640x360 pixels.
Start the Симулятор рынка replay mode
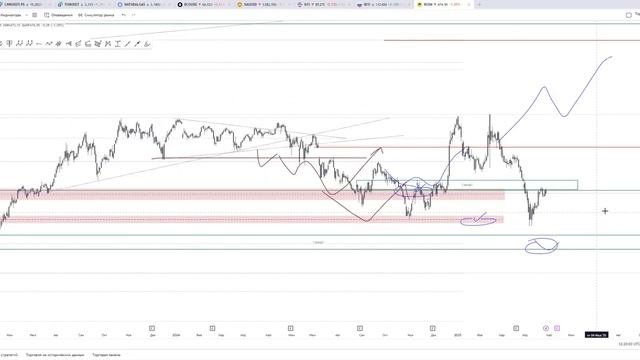(96, 15)
